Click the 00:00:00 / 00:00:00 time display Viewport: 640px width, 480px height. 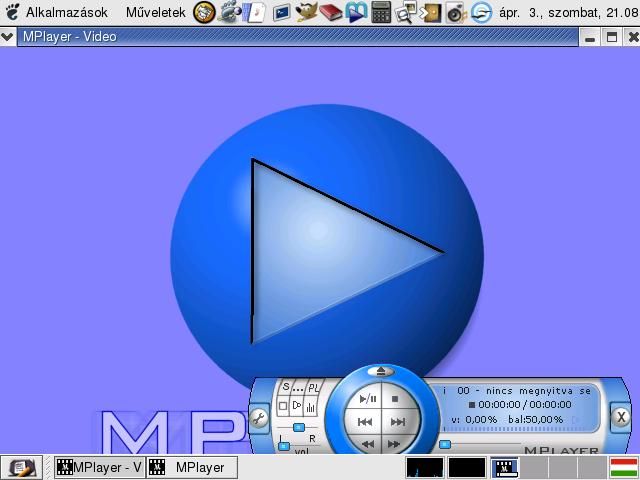(524, 404)
